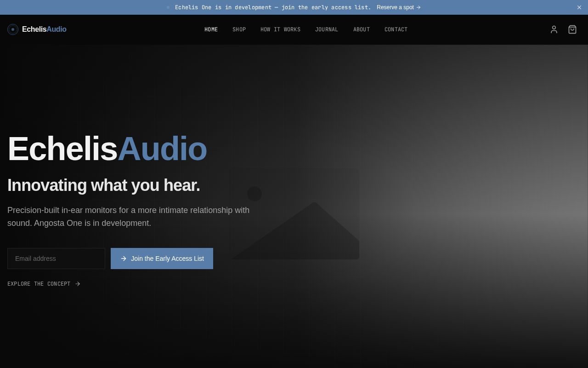Click the 'Echelis One is in development' banner text

click(x=273, y=7)
